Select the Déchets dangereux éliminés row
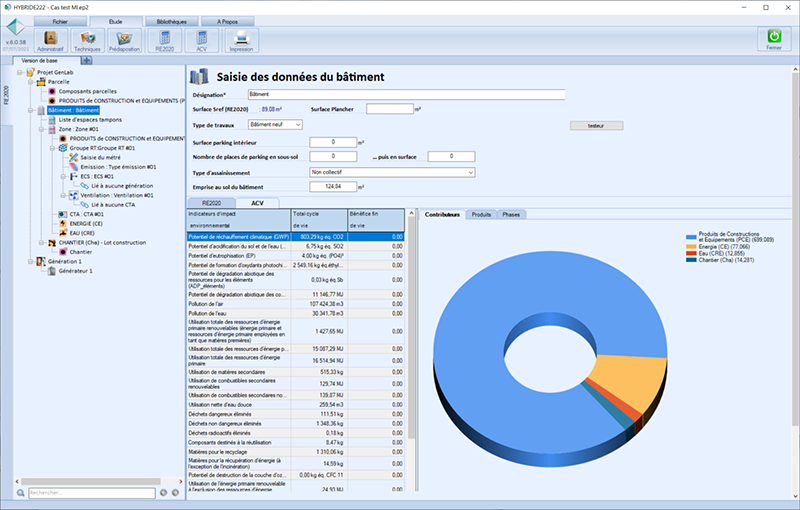 (x=296, y=414)
